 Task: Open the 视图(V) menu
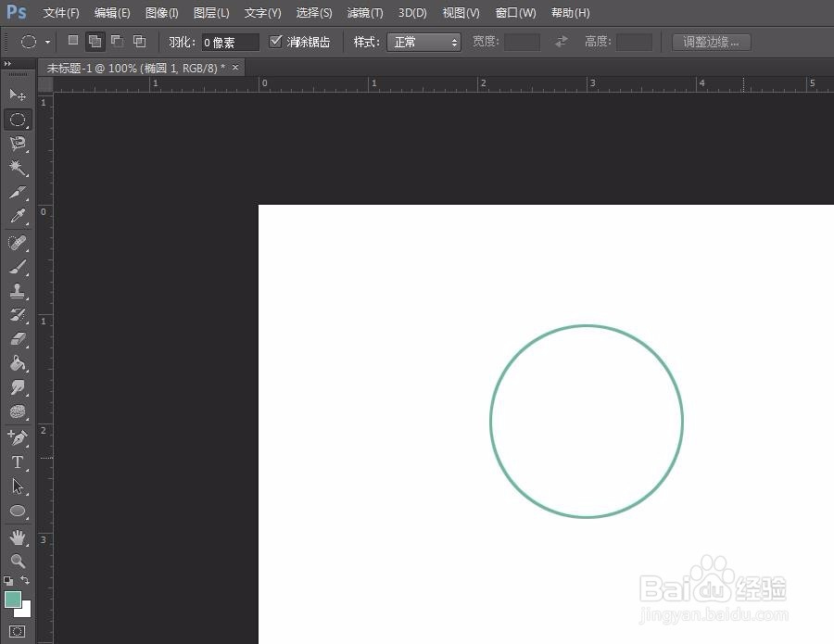pos(461,13)
